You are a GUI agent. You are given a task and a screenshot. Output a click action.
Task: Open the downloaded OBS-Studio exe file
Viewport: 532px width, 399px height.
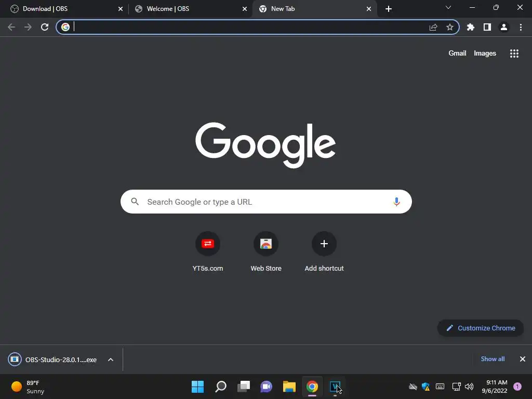pyautogui.click(x=54, y=360)
